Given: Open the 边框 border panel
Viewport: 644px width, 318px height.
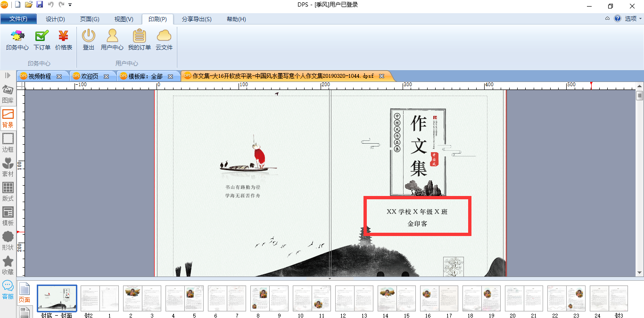Looking at the screenshot, I should click(8, 143).
